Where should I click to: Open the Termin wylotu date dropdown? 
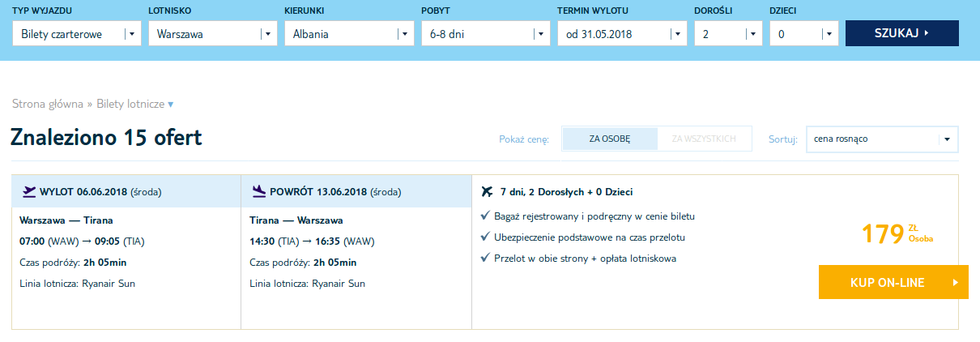click(x=622, y=34)
